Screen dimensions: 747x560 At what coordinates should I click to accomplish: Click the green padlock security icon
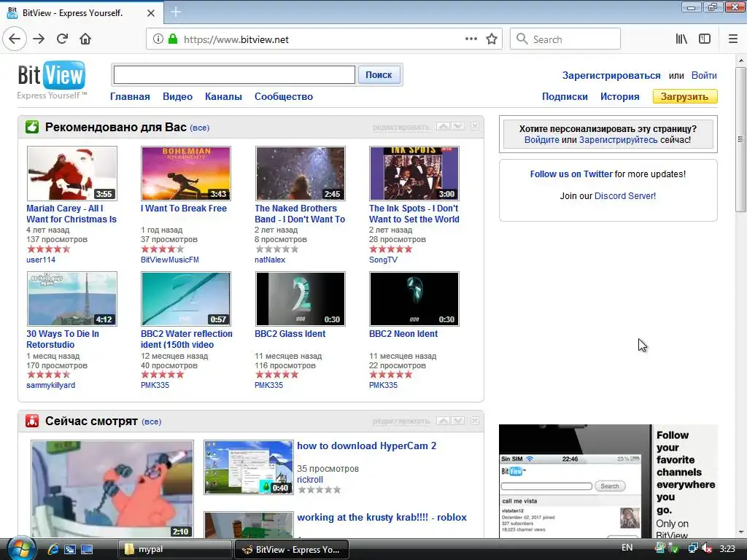[x=172, y=39]
